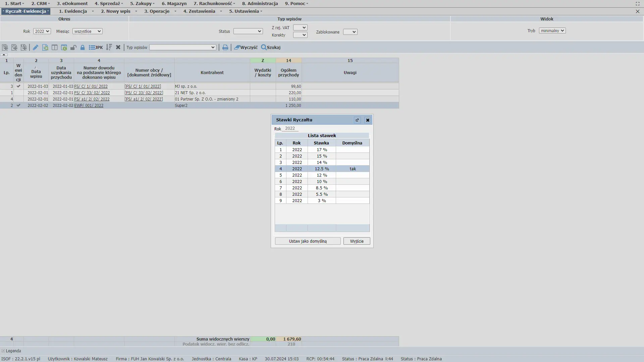This screenshot has width=644, height=362.
Task: Open the Typ wpisów dropdown
Action: pos(182,48)
